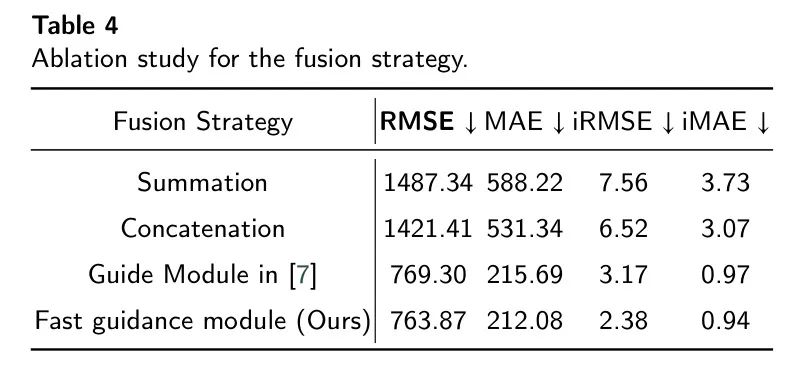
Task: Click the Table 4 heading
Action: click(x=75, y=26)
